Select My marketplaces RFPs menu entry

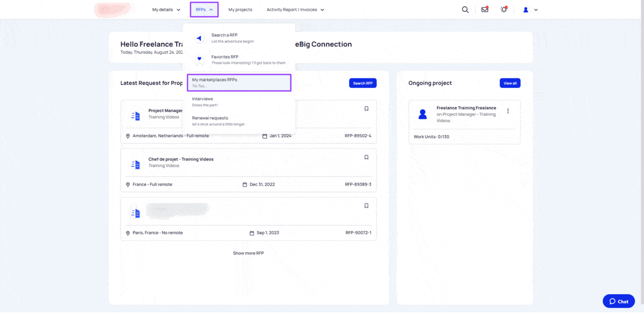[x=239, y=82]
